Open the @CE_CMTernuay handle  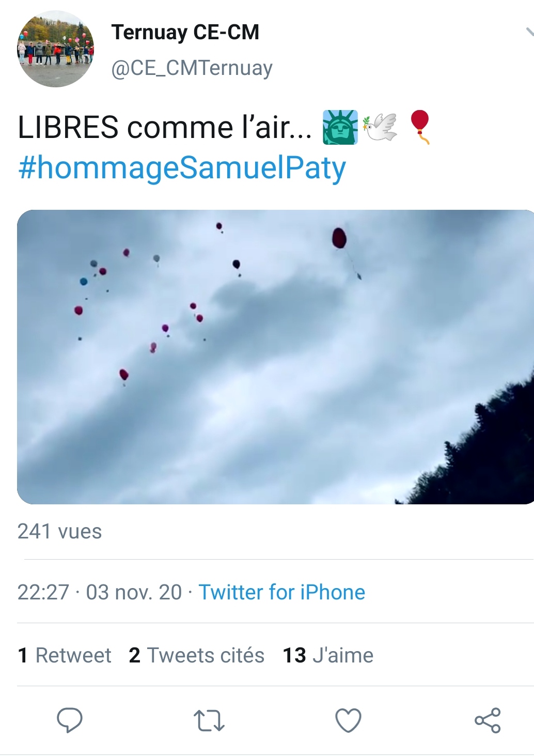tap(192, 68)
